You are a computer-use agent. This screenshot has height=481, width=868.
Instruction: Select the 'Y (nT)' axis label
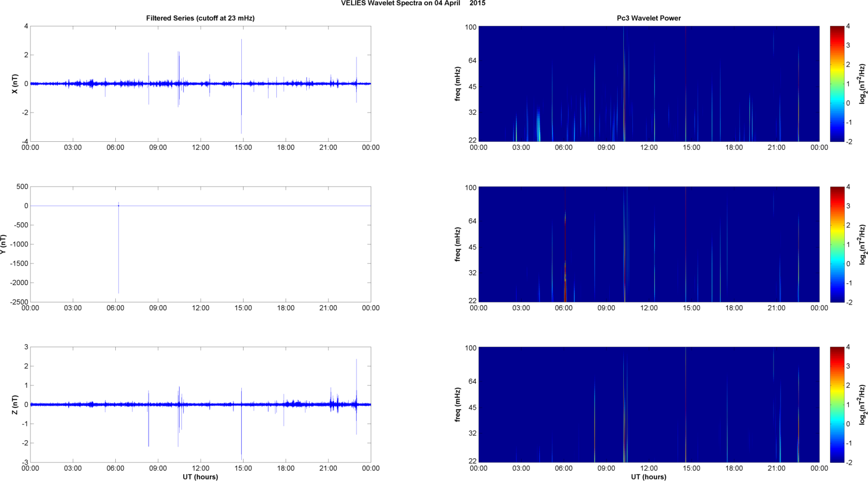(x=3, y=244)
